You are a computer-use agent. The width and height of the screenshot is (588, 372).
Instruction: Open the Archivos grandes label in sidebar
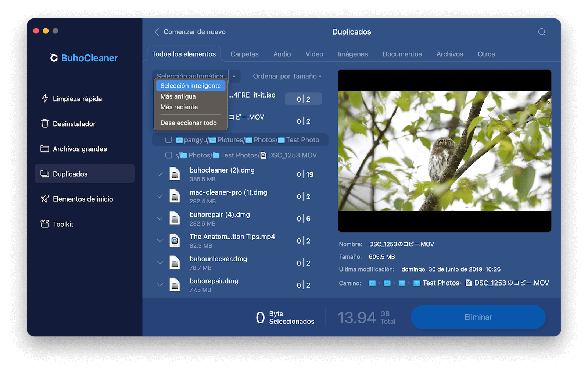(x=80, y=149)
